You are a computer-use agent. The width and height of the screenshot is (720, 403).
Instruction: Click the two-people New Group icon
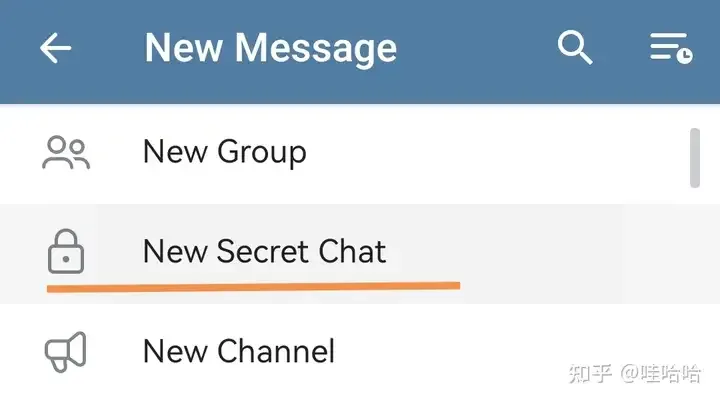(66, 153)
